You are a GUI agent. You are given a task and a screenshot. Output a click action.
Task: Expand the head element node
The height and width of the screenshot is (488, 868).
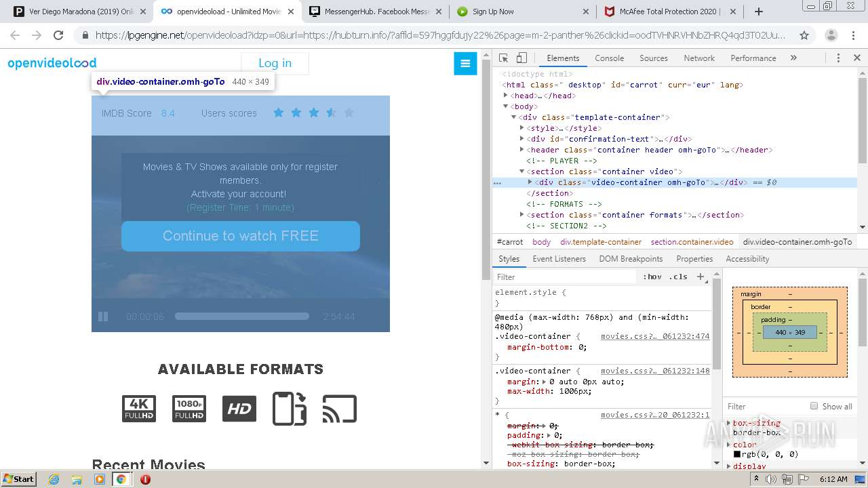tap(505, 96)
